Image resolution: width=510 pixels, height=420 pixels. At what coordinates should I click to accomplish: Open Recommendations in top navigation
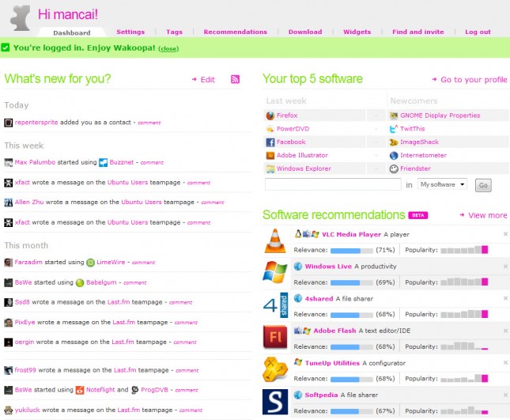point(236,32)
